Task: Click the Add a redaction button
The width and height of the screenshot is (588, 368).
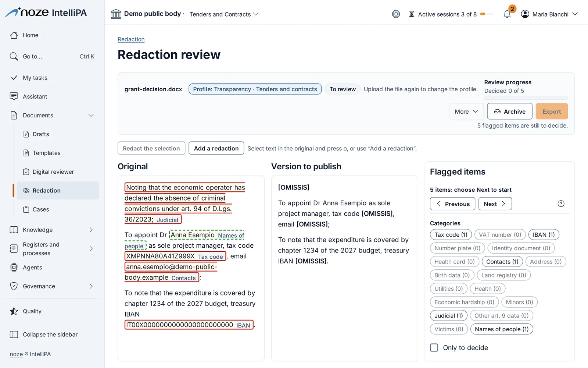Action: click(x=216, y=148)
